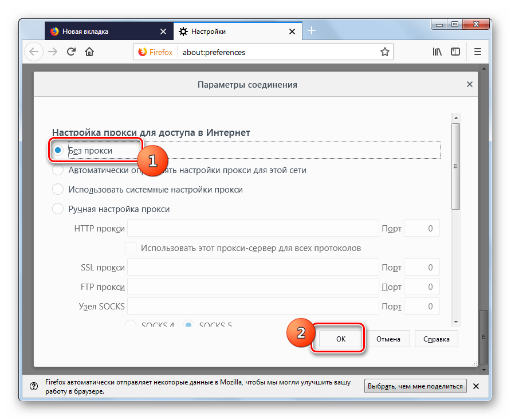Open the Firefox hamburger menu

coord(477,52)
